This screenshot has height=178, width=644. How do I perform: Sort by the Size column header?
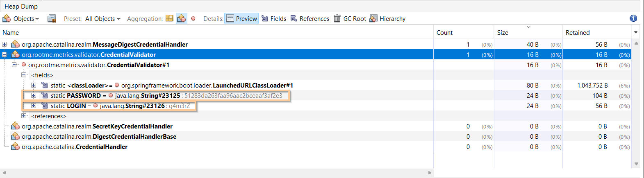tap(503, 33)
